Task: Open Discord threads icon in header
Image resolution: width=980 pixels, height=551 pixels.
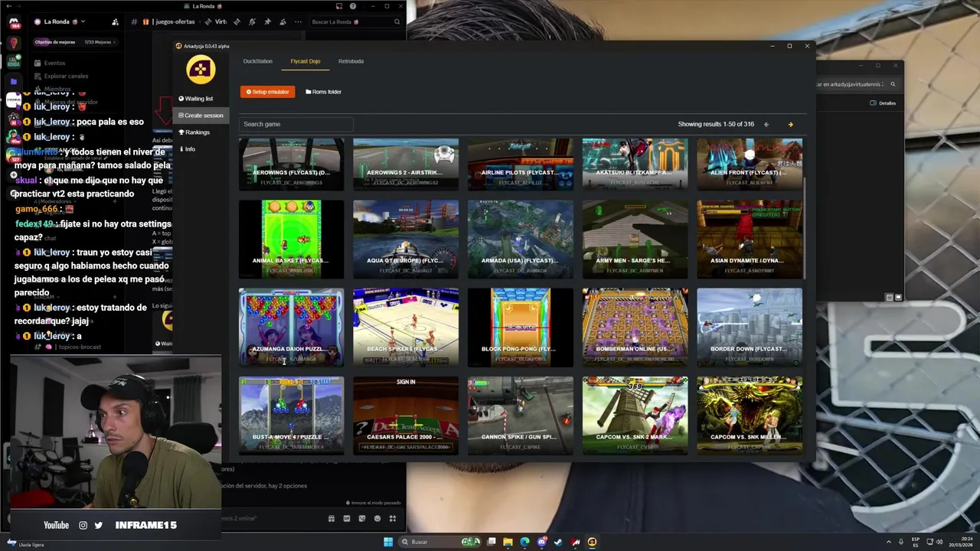Action: [x=237, y=21]
